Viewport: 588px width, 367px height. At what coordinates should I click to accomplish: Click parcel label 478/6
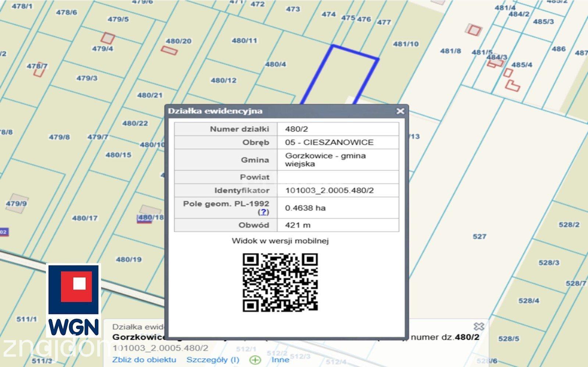(67, 12)
